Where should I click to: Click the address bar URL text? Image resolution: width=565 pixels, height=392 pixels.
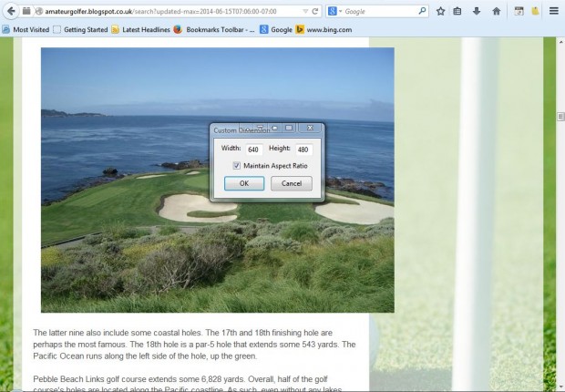(160, 12)
